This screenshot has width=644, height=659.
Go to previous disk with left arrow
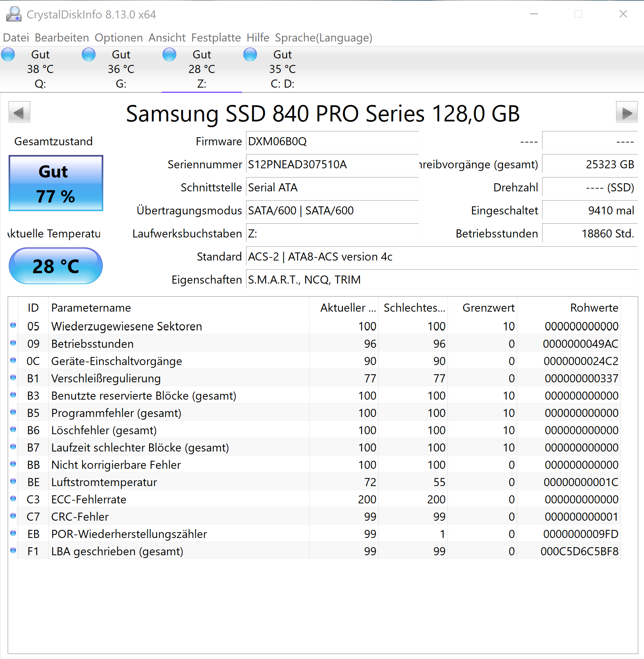tap(19, 112)
